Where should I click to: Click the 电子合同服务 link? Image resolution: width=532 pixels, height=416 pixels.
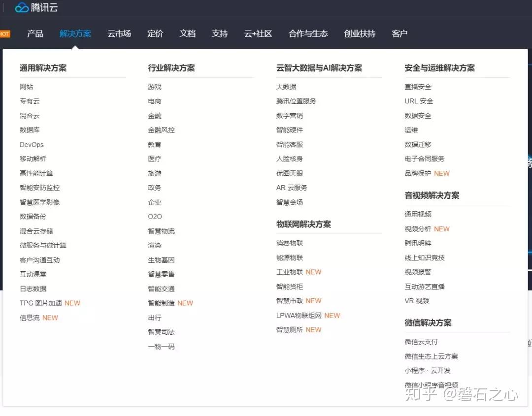[425, 159]
